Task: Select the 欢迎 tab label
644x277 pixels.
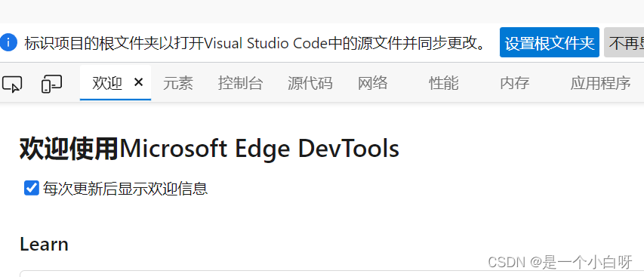Action: click(107, 83)
